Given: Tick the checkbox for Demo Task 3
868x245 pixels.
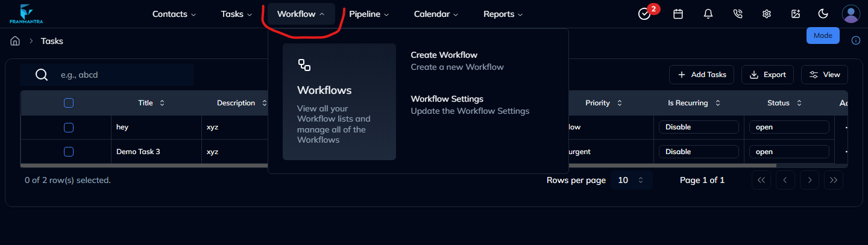Looking at the screenshot, I should pyautogui.click(x=69, y=152).
